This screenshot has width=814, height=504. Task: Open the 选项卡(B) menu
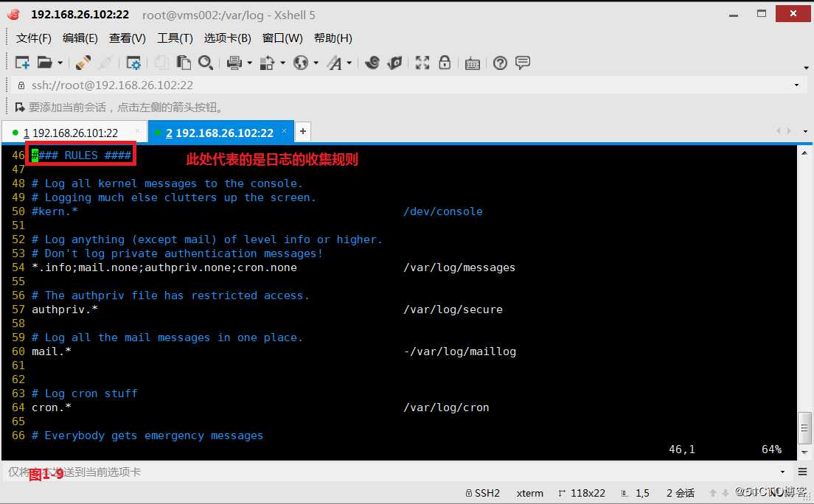click(x=227, y=38)
